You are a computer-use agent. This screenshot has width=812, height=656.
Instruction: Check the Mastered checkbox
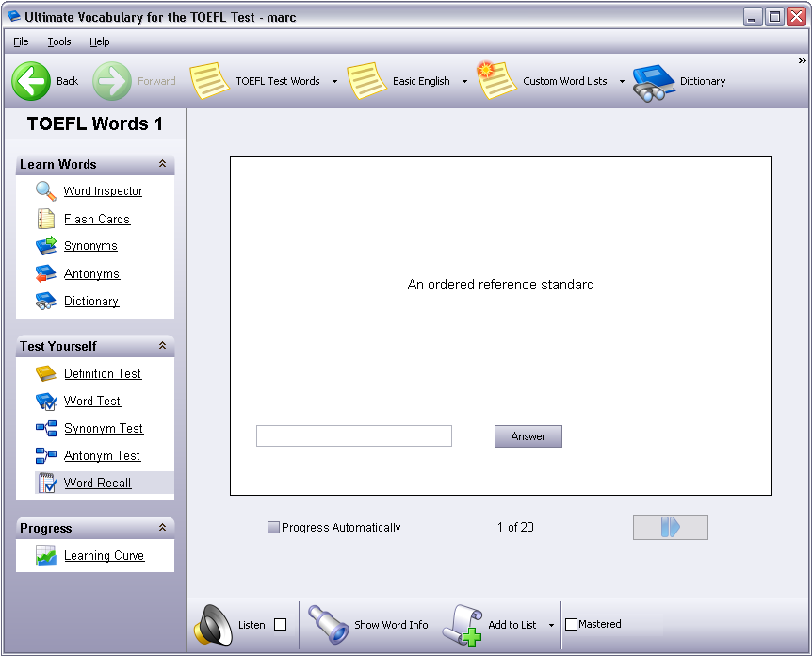(x=571, y=624)
